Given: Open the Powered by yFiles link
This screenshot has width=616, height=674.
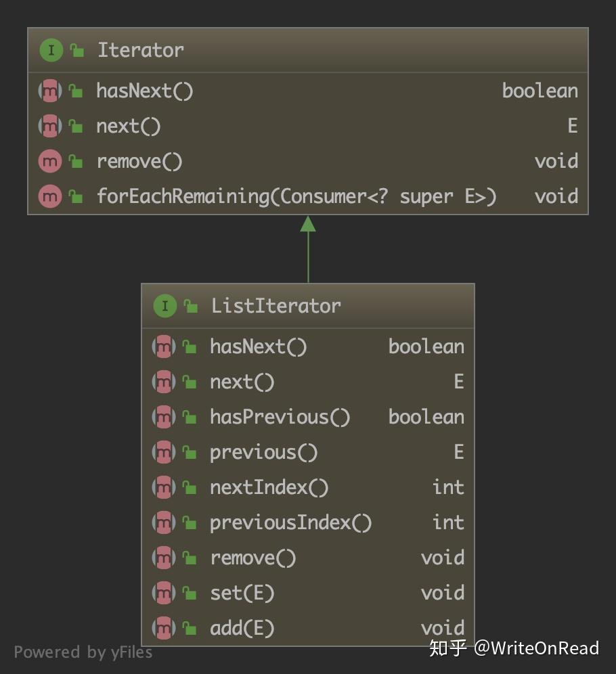Looking at the screenshot, I should pyautogui.click(x=84, y=652).
